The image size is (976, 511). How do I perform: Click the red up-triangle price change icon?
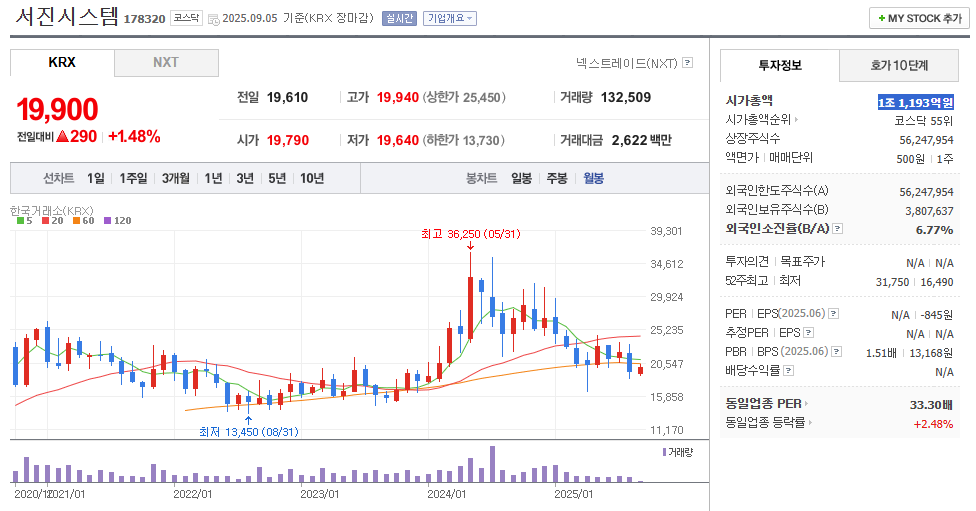click(62, 136)
